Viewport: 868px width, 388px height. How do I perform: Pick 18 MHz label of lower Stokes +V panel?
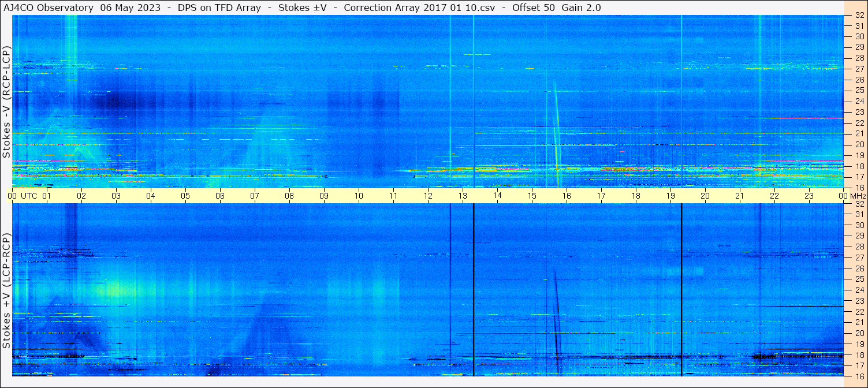coord(859,355)
